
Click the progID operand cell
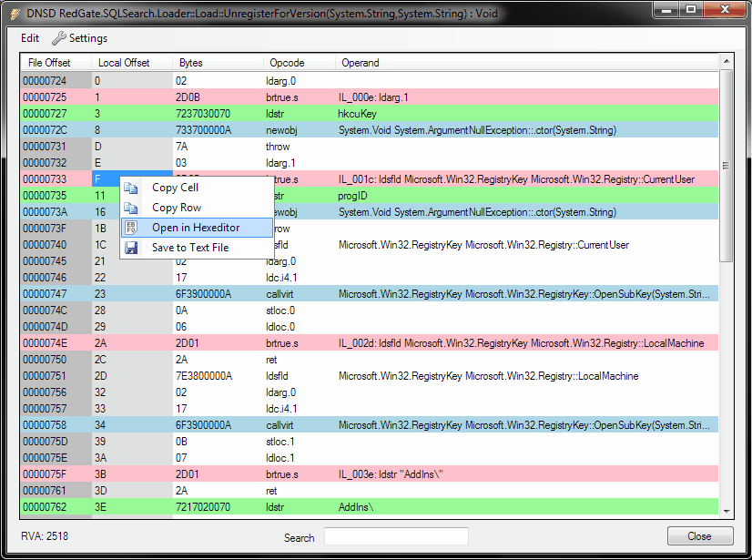click(x=526, y=195)
